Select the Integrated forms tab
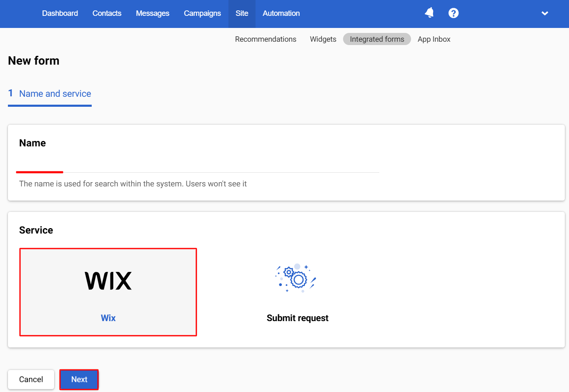569x392 pixels. (x=377, y=39)
